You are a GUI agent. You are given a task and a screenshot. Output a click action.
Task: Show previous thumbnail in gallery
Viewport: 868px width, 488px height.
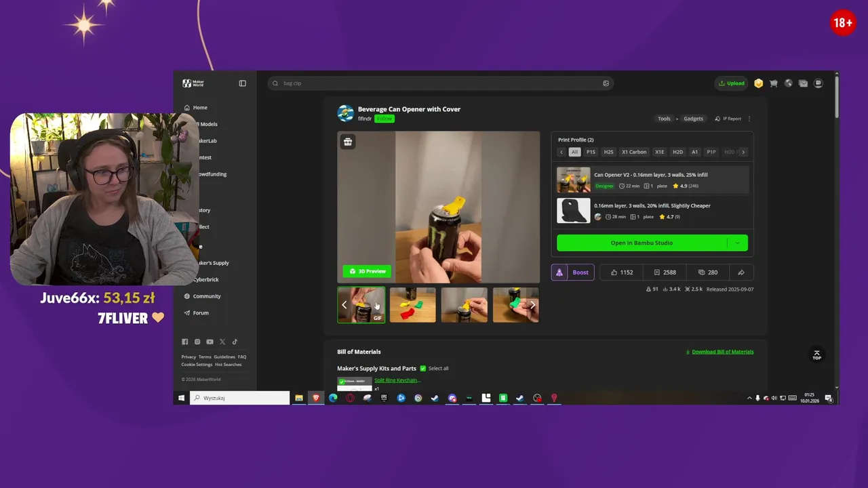coord(344,305)
